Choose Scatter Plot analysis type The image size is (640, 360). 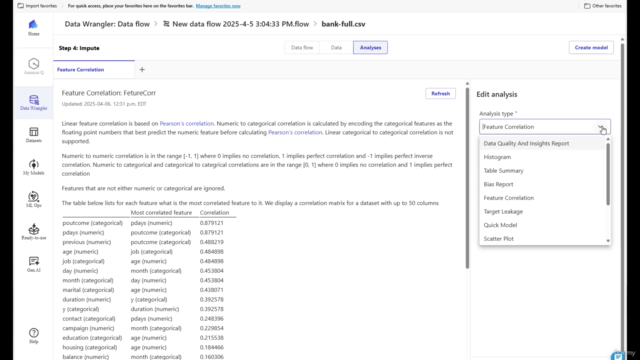click(x=542, y=238)
